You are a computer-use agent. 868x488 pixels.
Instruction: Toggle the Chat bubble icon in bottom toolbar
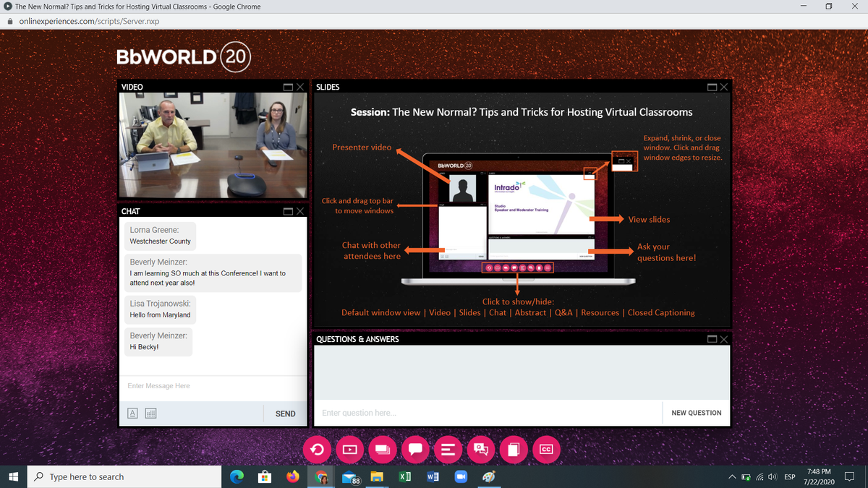pos(415,450)
